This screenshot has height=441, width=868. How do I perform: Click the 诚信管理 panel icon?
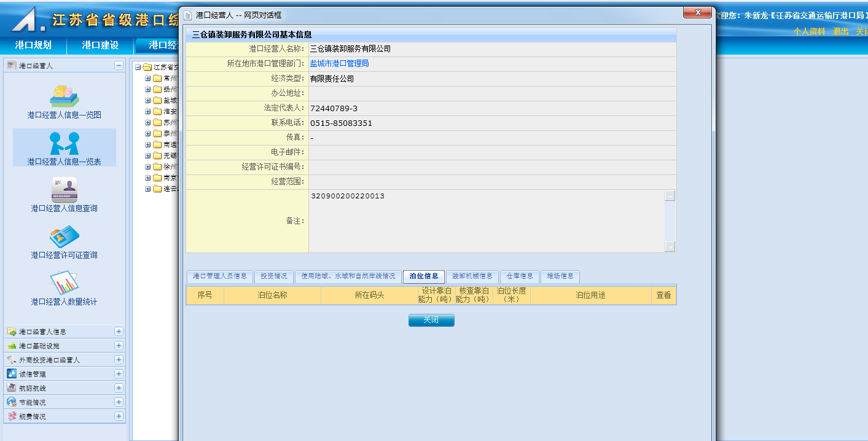click(11, 374)
